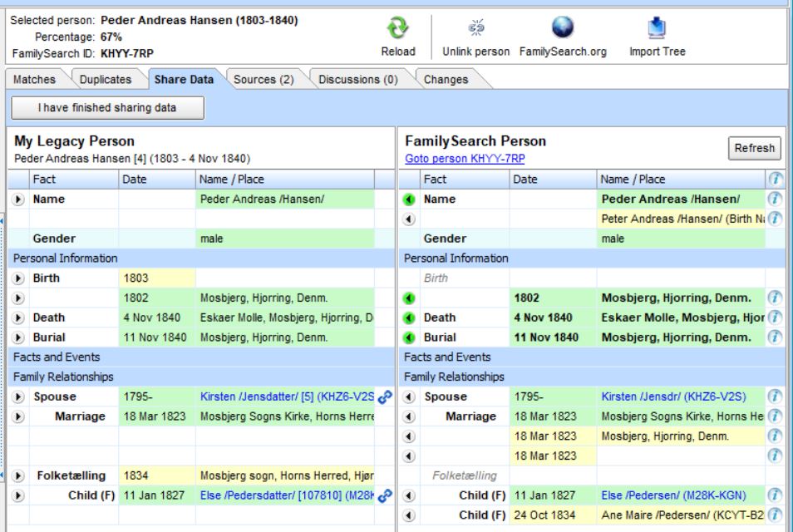Screen dimensions: 793x532
Task: Click I have finished sharing data button
Action: click(108, 108)
